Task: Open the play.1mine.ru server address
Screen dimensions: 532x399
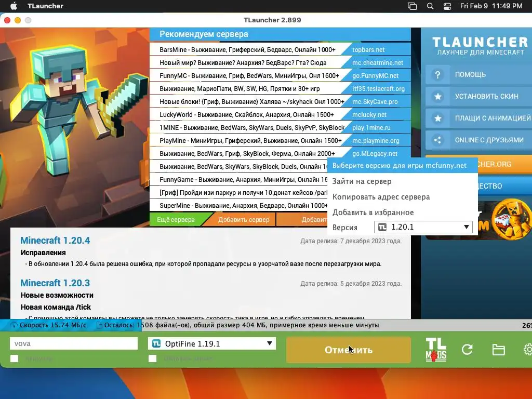Action: point(371,128)
